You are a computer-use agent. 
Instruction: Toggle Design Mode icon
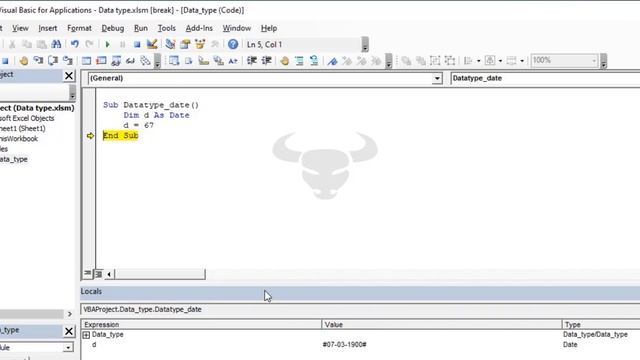click(x=152, y=44)
